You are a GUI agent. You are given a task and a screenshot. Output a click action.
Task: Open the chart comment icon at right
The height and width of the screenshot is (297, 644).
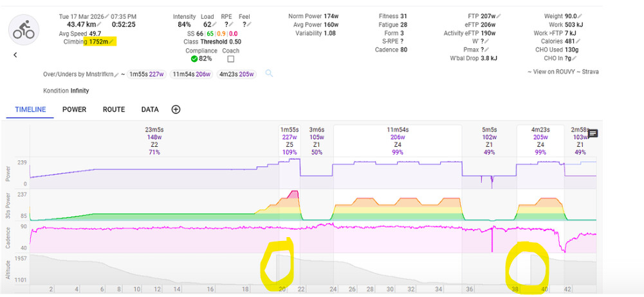coord(593,133)
